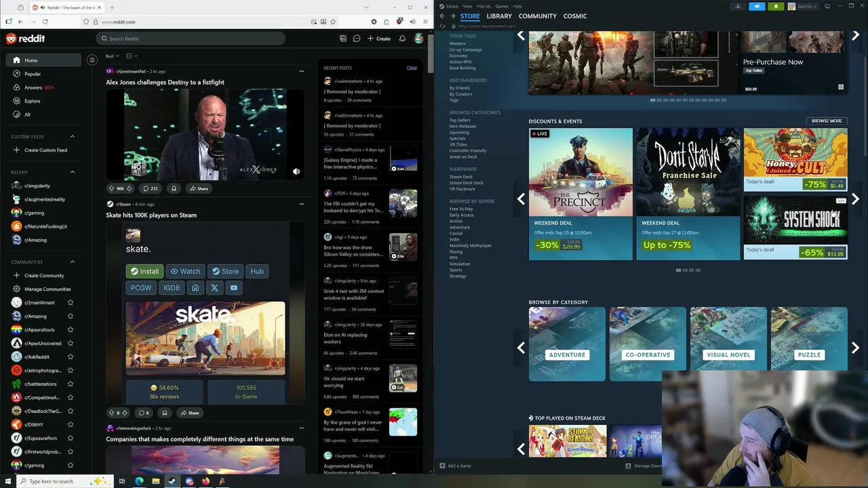Go back in Steam client
Image resolution: width=868 pixels, height=488 pixels.
pos(442,16)
